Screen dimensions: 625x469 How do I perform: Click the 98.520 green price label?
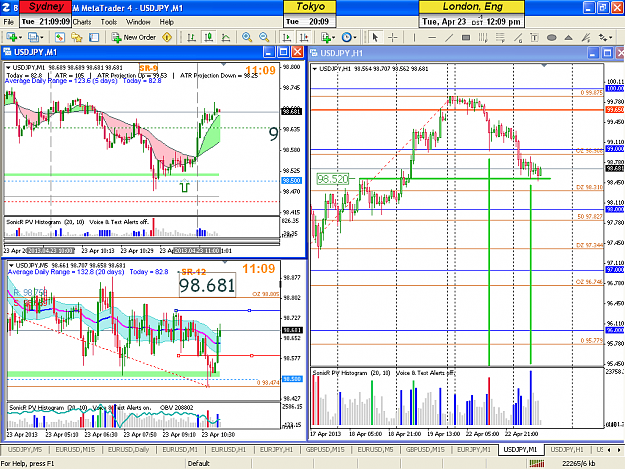click(332, 179)
